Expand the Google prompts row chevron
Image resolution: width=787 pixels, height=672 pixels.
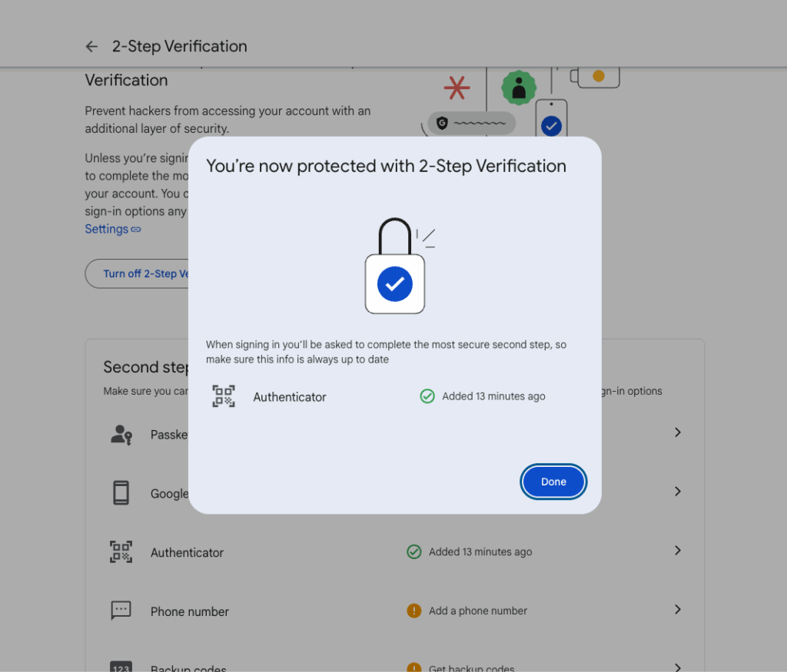(678, 492)
